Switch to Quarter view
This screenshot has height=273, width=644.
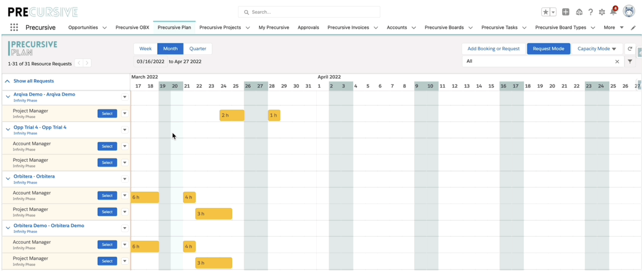[198, 49]
